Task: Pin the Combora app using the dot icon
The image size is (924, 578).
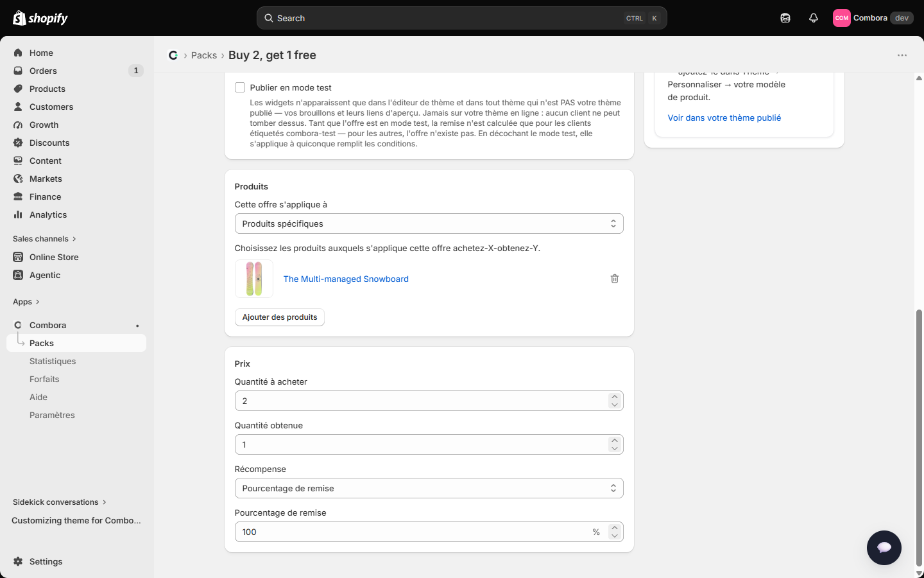Action: pos(137,326)
